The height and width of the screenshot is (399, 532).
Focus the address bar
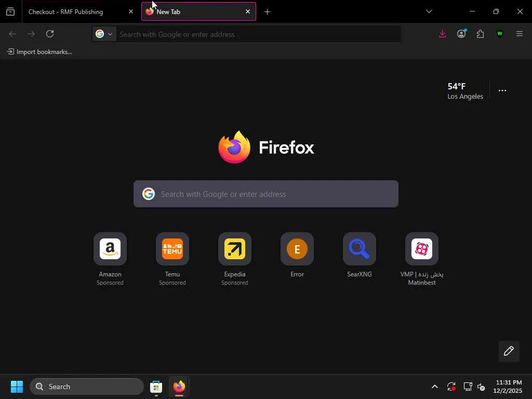point(258,34)
